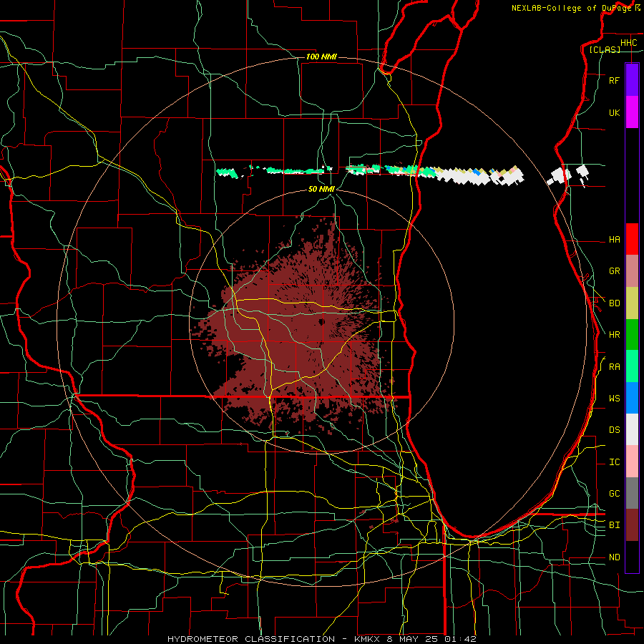Select the 'GR' legend label
The image size is (644, 644).
614,271
